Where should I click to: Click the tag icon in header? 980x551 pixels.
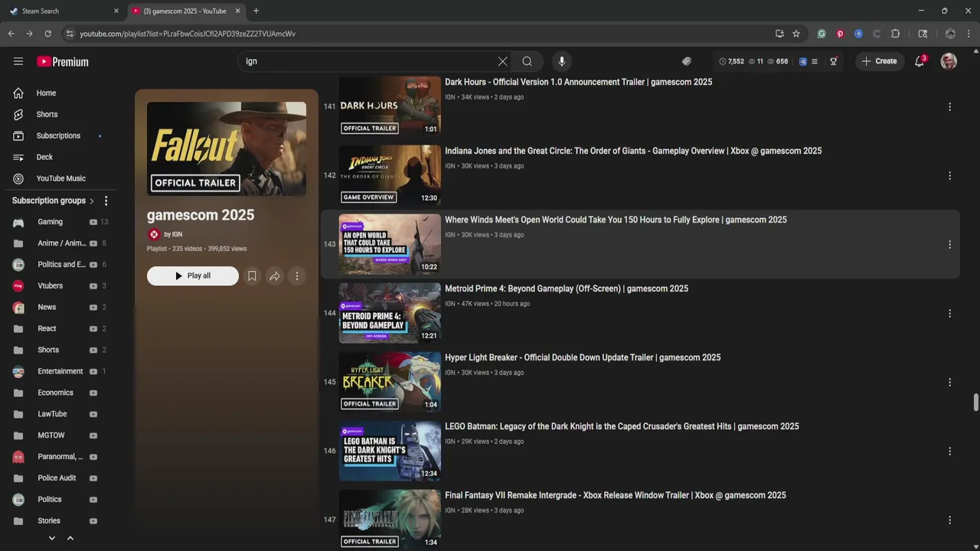tap(686, 61)
